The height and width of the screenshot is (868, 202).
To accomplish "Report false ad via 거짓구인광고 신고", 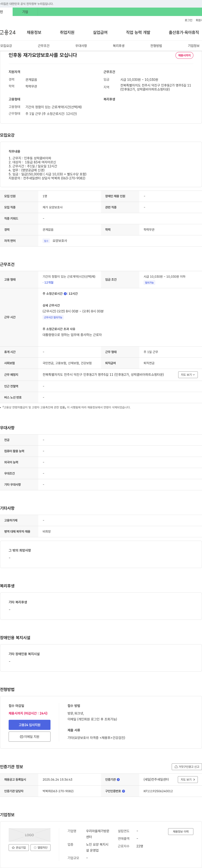I will pos(187,767).
